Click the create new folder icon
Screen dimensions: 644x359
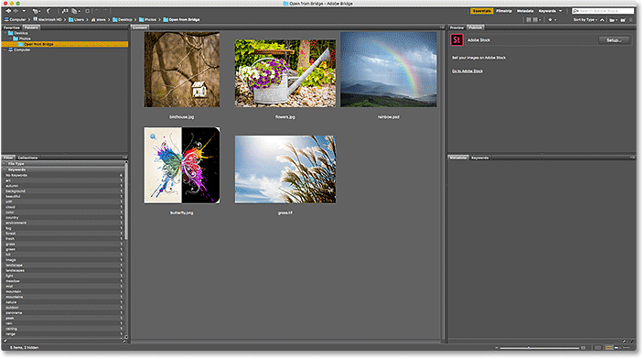pyautogui.click(x=623, y=20)
